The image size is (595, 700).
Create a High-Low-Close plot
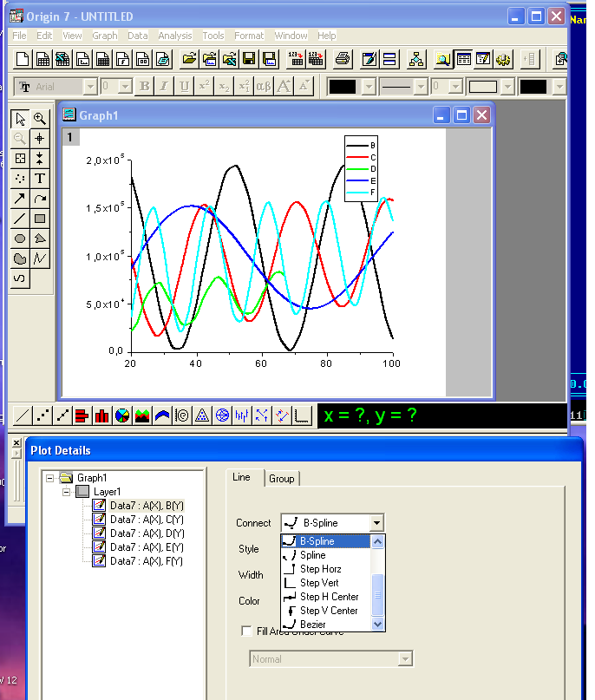242,415
